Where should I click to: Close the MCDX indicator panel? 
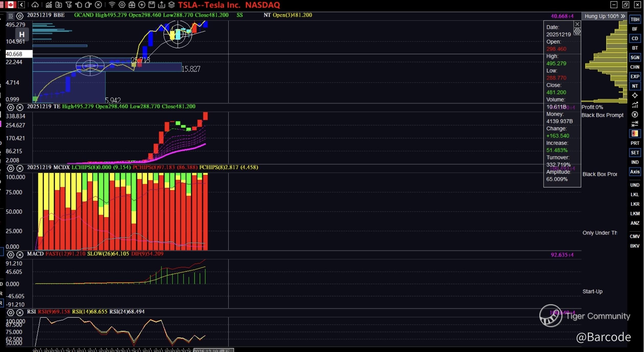pos(20,168)
